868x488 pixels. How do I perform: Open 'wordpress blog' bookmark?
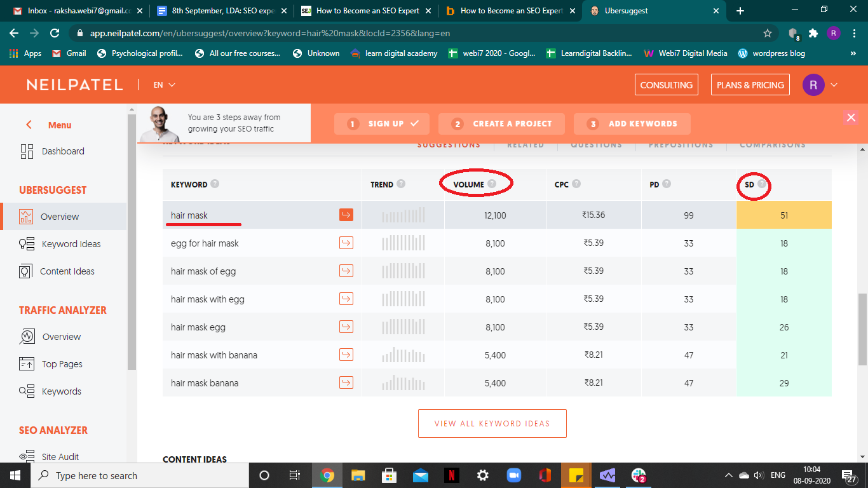(771, 53)
